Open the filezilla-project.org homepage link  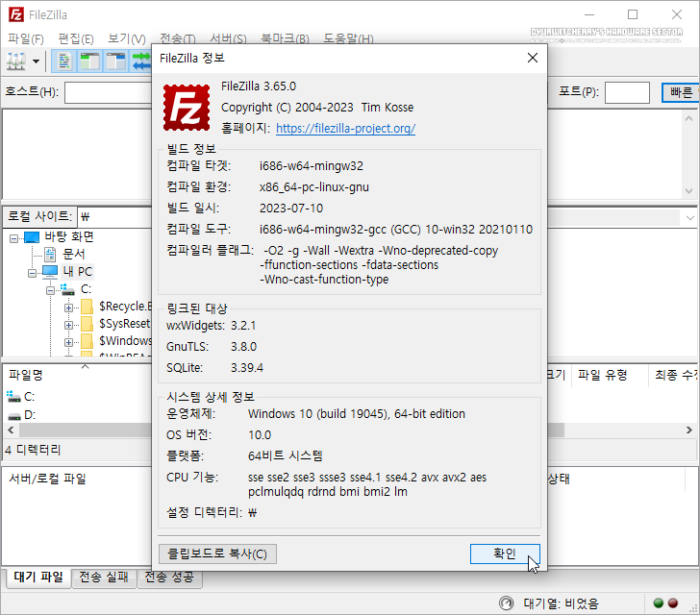(345, 129)
